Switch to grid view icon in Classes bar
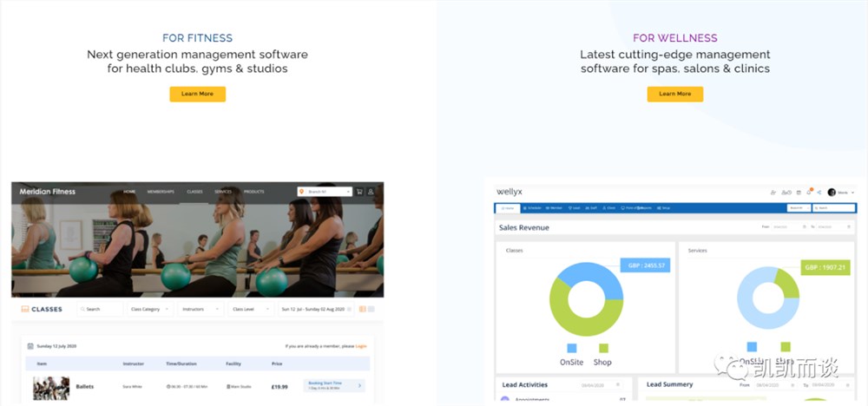Image resolution: width=868 pixels, height=406 pixels. coord(372,309)
